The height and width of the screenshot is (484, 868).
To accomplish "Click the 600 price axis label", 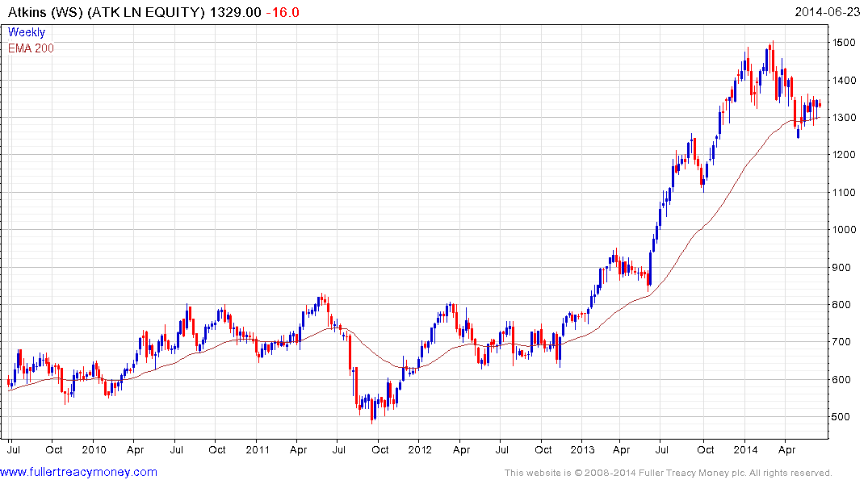I will click(x=841, y=379).
